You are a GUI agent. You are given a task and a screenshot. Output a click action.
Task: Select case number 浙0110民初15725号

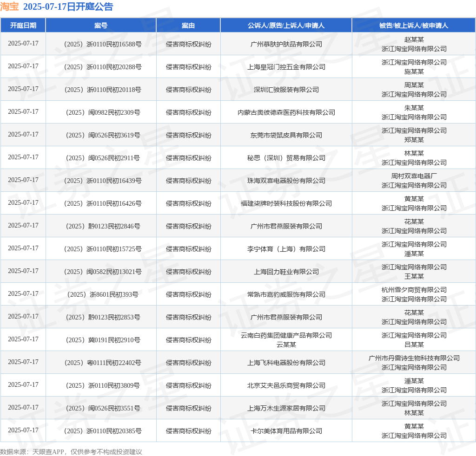pyautogui.click(x=103, y=249)
